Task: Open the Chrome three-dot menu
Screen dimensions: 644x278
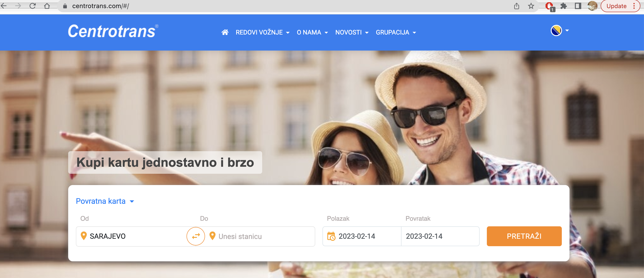Action: pyautogui.click(x=634, y=6)
